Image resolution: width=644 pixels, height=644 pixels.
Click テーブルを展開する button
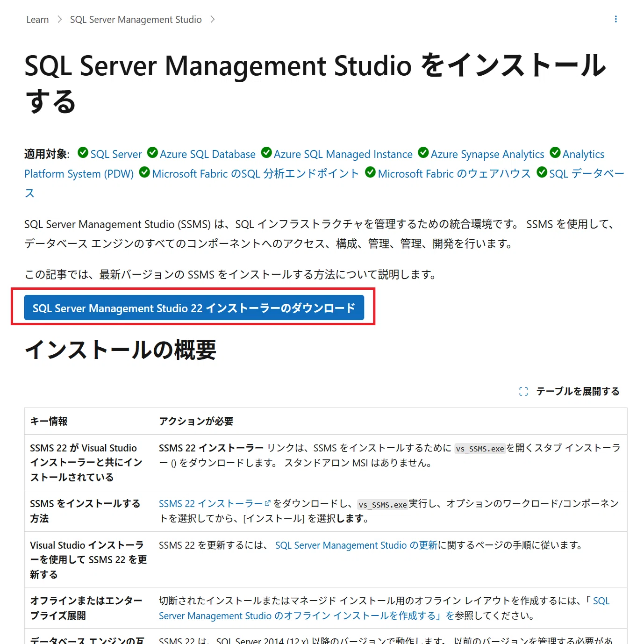pyautogui.click(x=569, y=392)
